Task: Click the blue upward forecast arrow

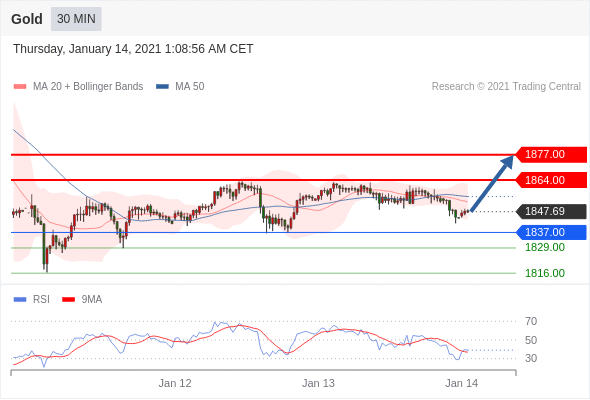Action: (492, 183)
